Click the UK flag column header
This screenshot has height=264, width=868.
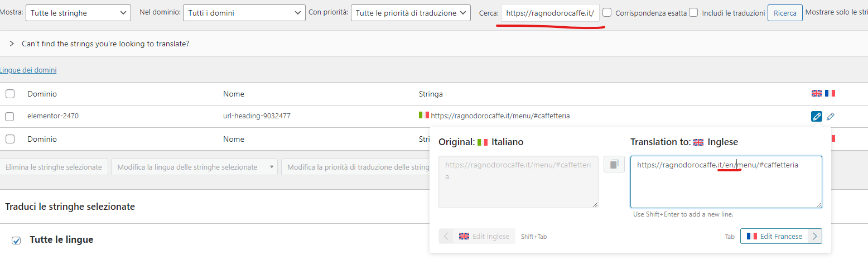(816, 94)
